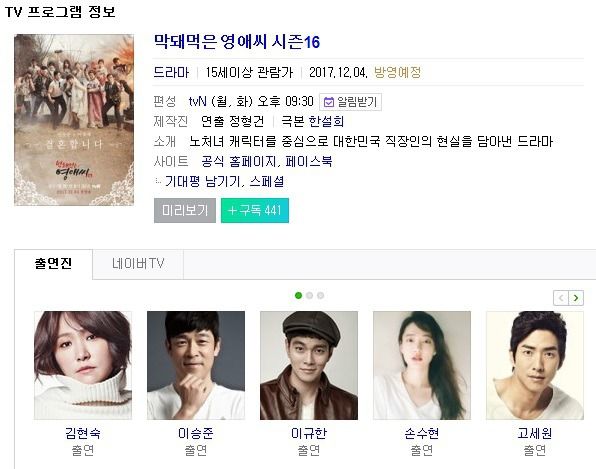Open the 출연진 tab

point(53,264)
